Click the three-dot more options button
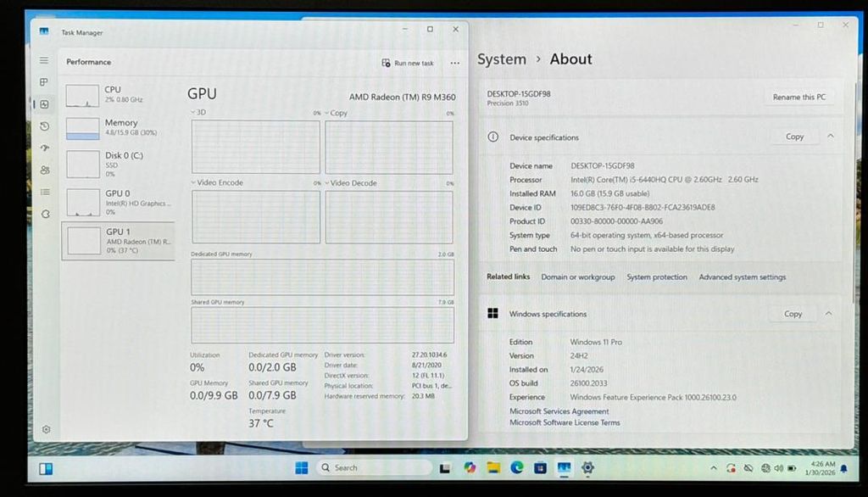This screenshot has height=497, width=868. 455,63
